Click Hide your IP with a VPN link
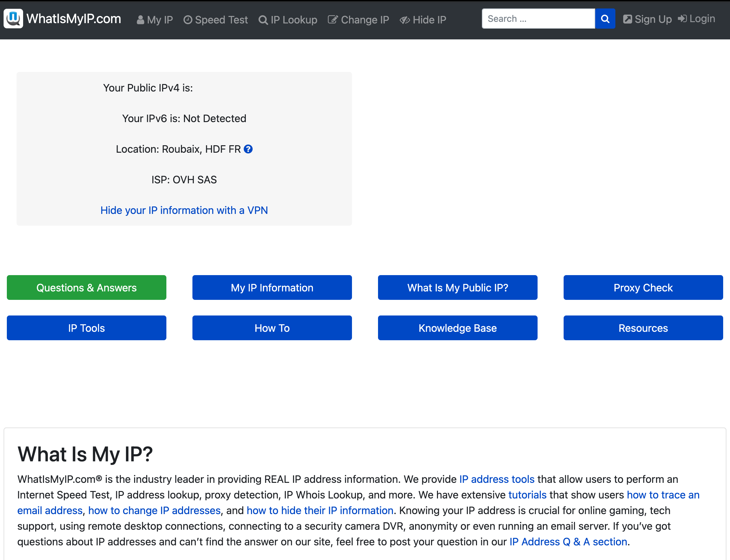 [184, 210]
